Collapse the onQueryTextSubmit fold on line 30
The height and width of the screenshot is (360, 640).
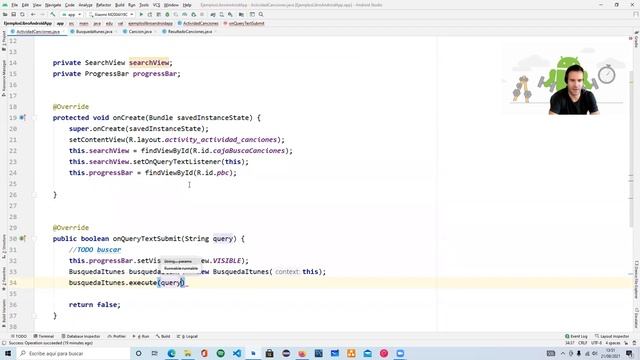(34, 238)
